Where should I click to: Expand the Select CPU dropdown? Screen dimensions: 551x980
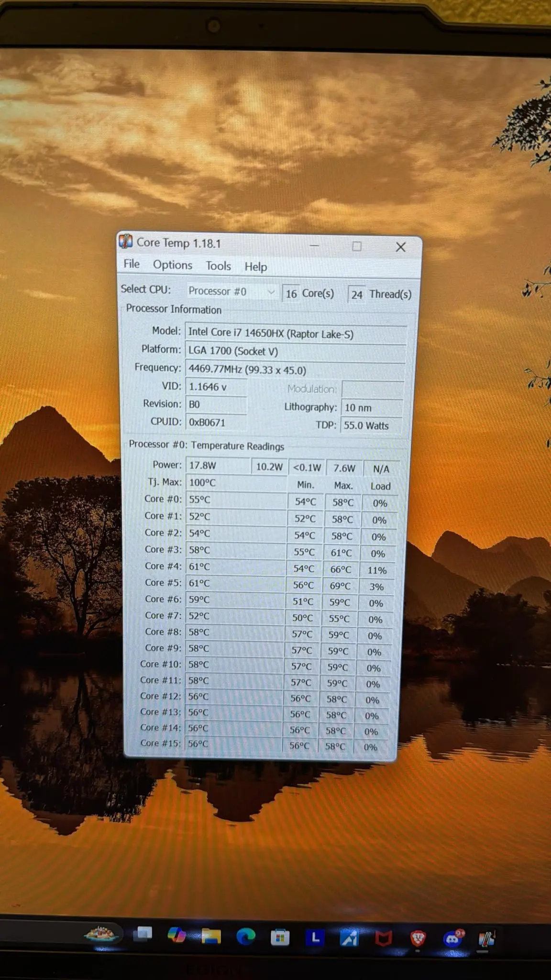pos(231,291)
